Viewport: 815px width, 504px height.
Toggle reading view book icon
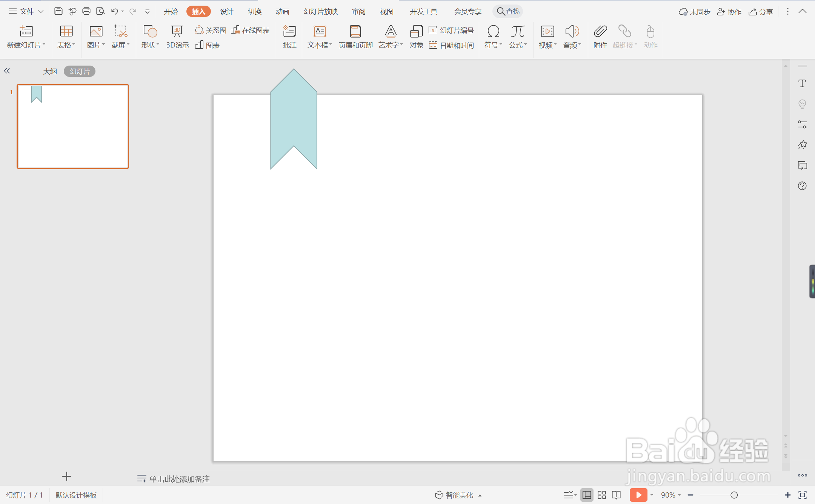coord(617,495)
